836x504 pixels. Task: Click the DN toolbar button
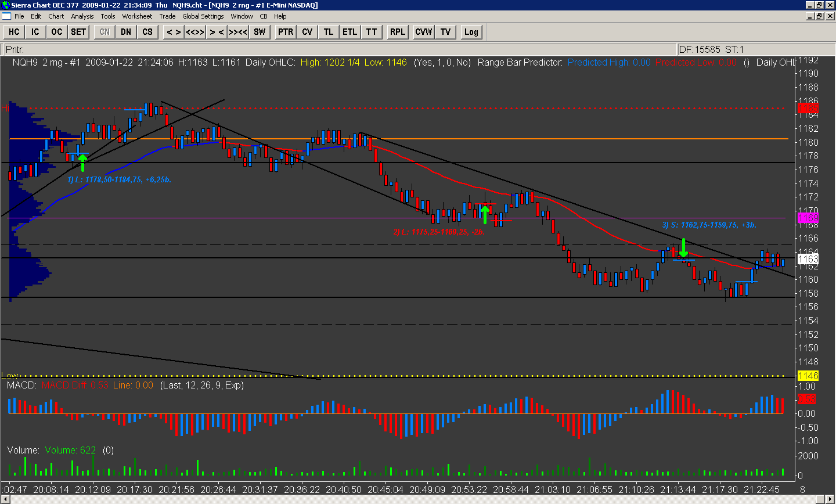point(126,32)
